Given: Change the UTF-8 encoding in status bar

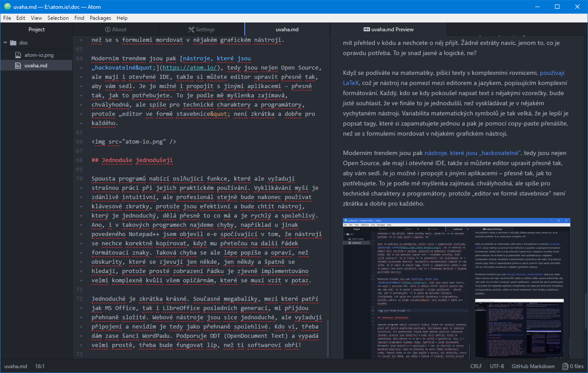Looking at the screenshot, I should (x=497, y=366).
